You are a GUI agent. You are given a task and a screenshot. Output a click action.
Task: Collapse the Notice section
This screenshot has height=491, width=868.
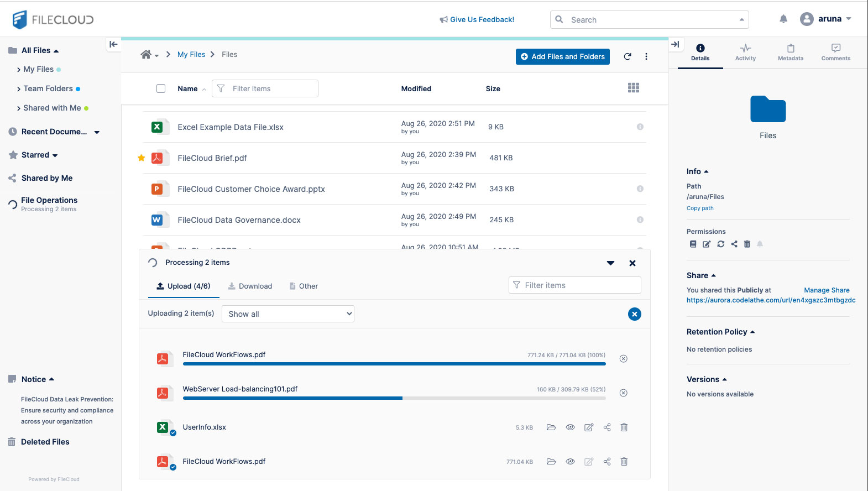[x=51, y=379]
